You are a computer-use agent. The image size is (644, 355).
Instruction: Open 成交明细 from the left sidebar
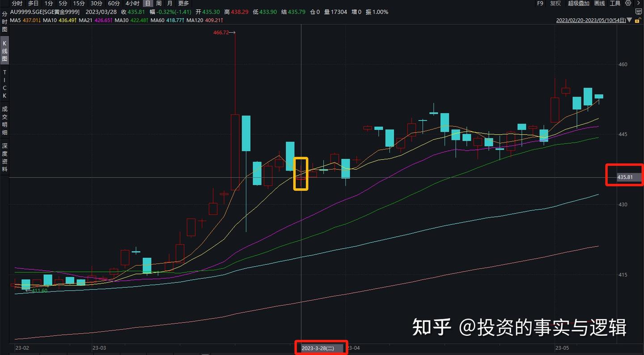point(4,119)
